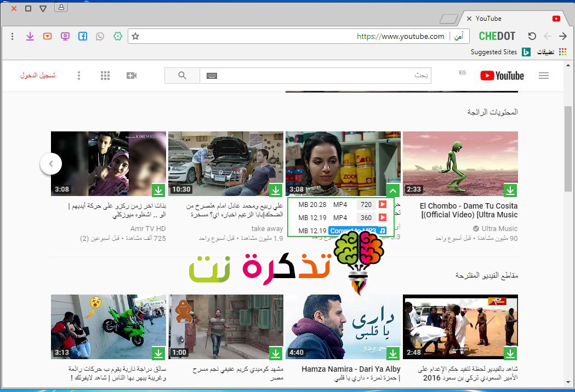Open the Chedot three-dot browser menu
This screenshot has height=392, width=575.
(13, 36)
